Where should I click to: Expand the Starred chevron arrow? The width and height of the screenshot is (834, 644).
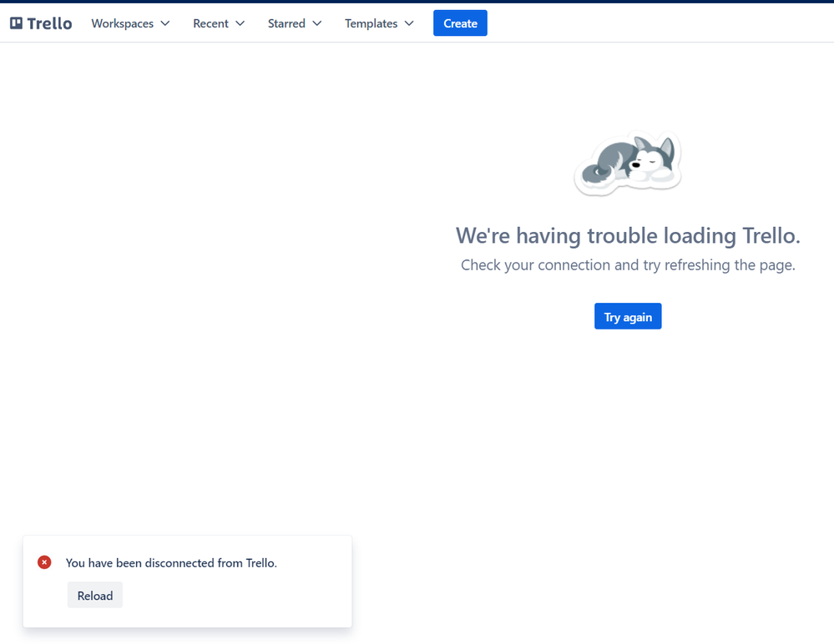(x=317, y=23)
